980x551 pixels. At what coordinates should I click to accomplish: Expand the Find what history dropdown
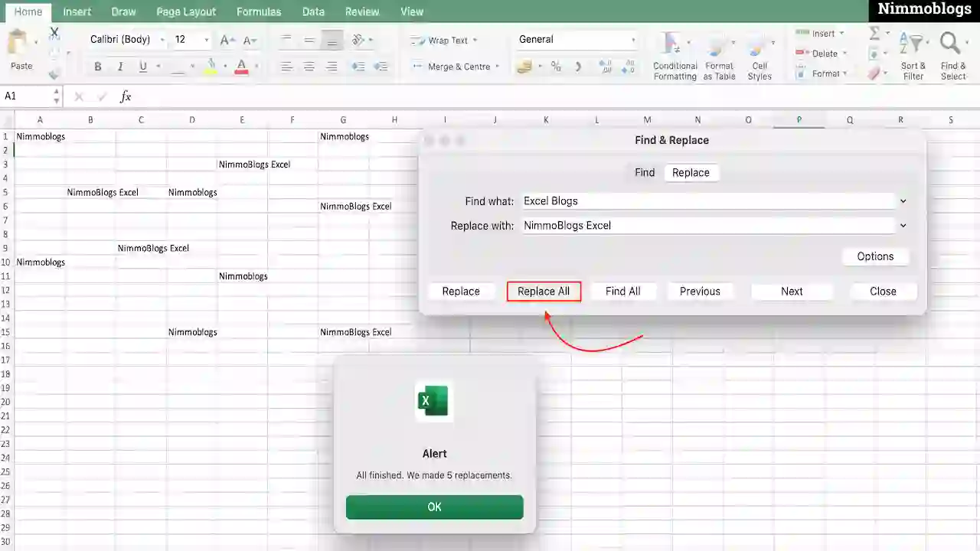point(903,201)
